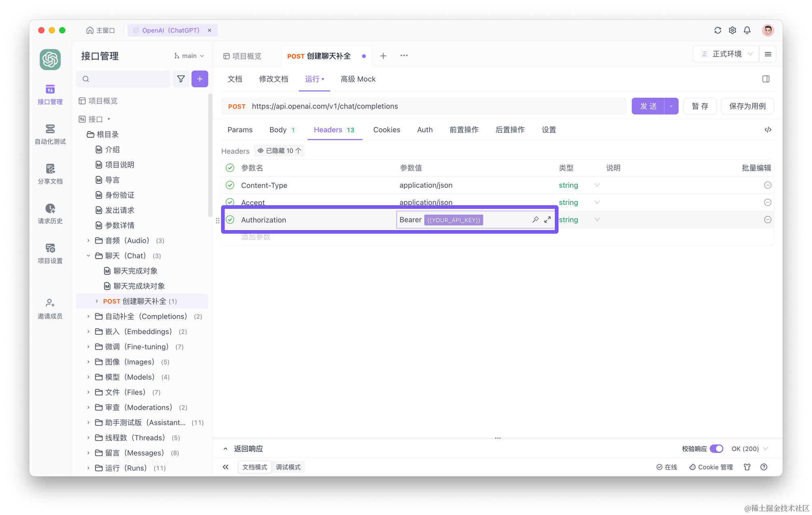The image size is (812, 515).
Task: Toggle the 校验响应 switch
Action: tap(716, 449)
